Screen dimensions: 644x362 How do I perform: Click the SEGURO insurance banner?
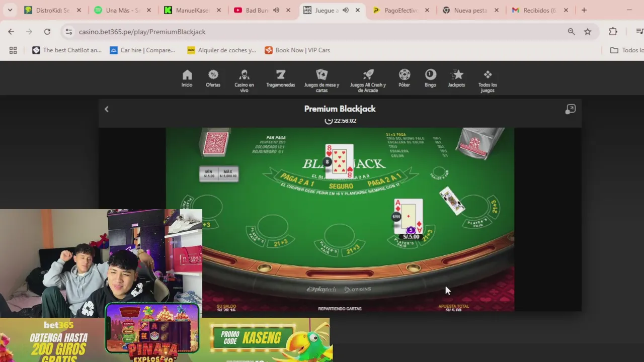point(341,187)
